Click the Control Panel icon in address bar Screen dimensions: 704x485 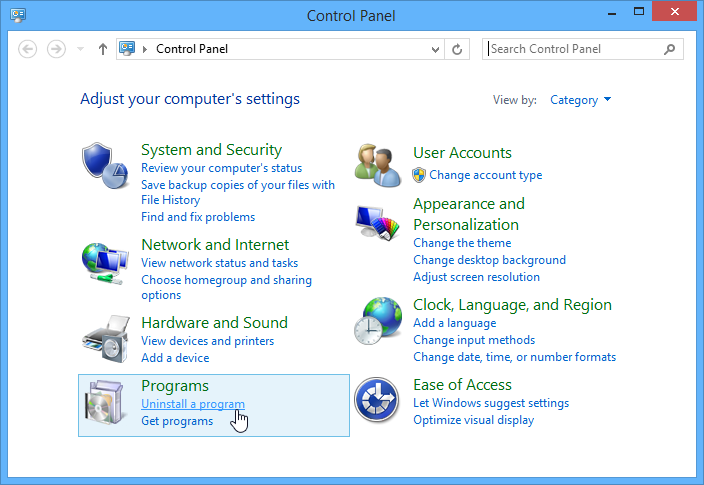click(x=127, y=48)
